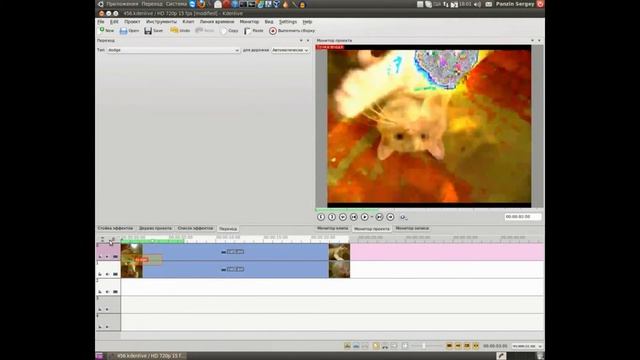This screenshot has width=640, height=360.
Task: Click the play button in project monitor
Action: tap(364, 217)
